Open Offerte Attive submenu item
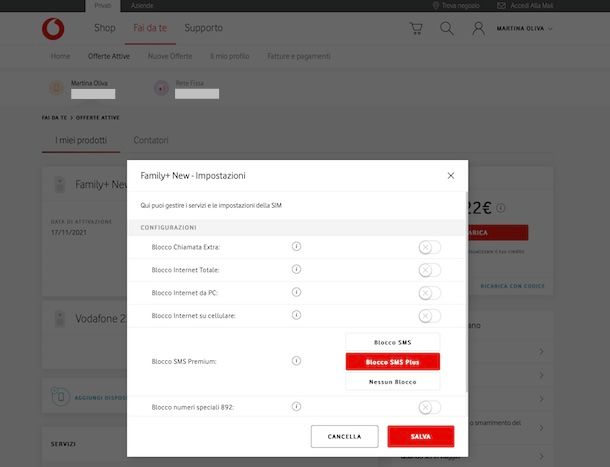 [109, 56]
